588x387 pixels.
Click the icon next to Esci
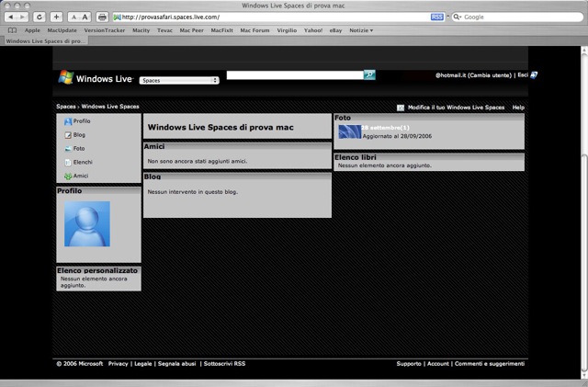[x=534, y=75]
